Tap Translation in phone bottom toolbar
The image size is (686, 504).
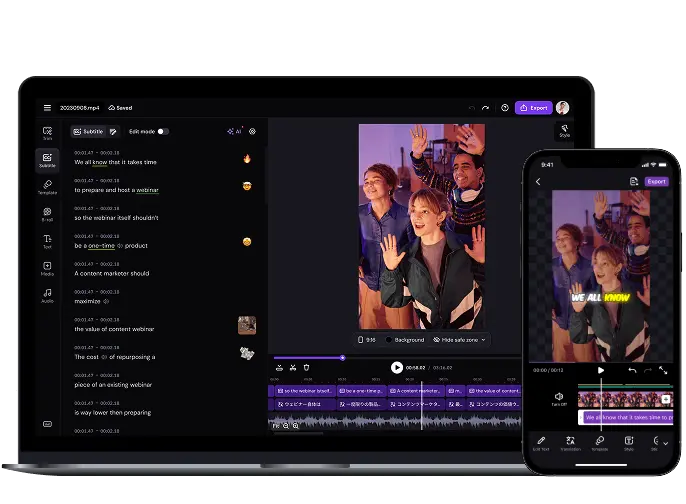[570, 443]
